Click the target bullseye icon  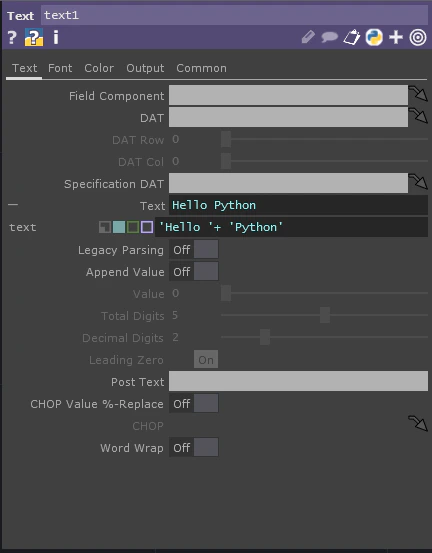click(x=418, y=37)
